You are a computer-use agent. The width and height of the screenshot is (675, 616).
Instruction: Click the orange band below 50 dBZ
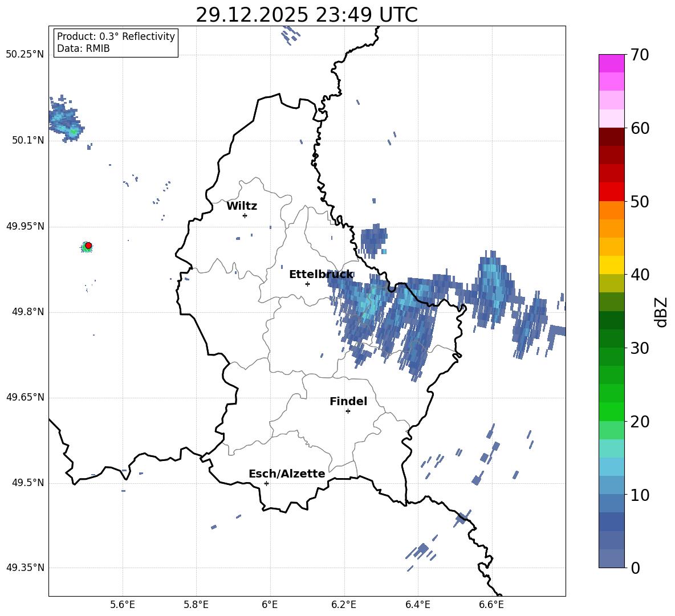click(x=611, y=210)
